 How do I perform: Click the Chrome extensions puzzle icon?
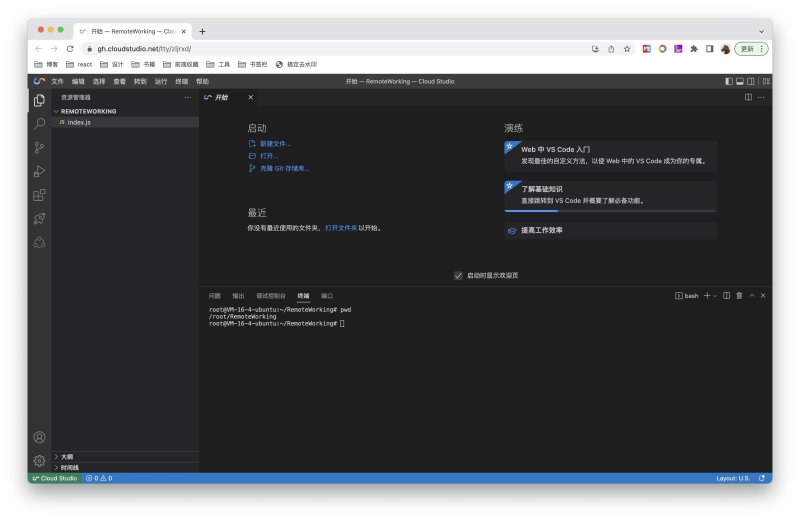694,49
